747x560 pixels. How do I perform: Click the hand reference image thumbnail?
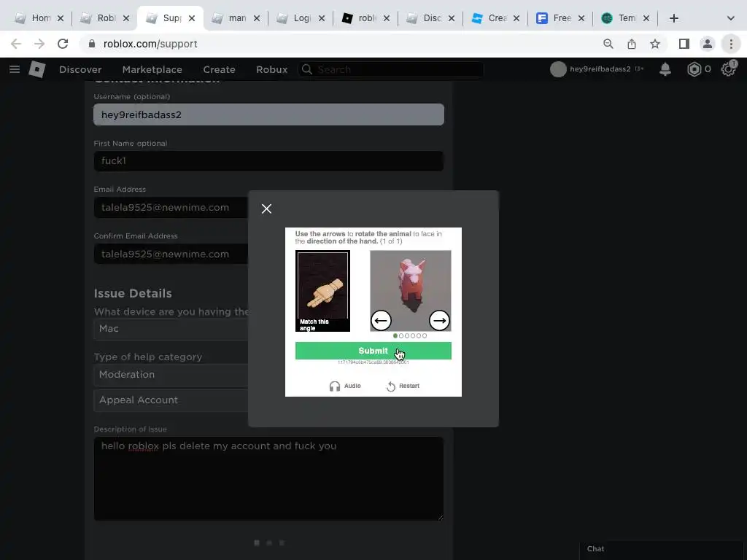tap(322, 290)
